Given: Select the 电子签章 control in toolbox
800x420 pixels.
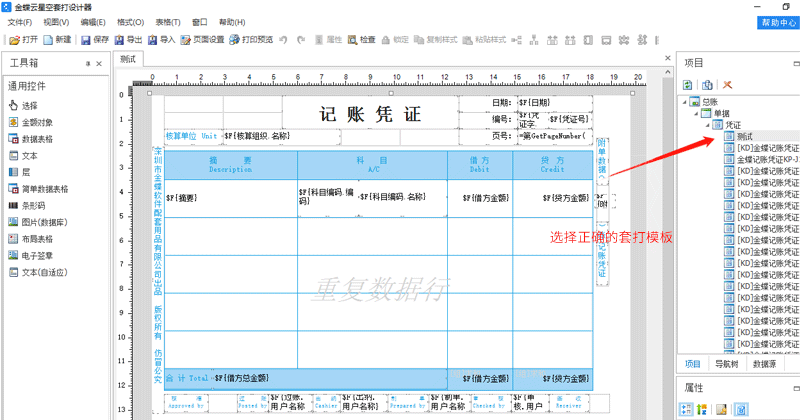Looking at the screenshot, I should click(31, 256).
